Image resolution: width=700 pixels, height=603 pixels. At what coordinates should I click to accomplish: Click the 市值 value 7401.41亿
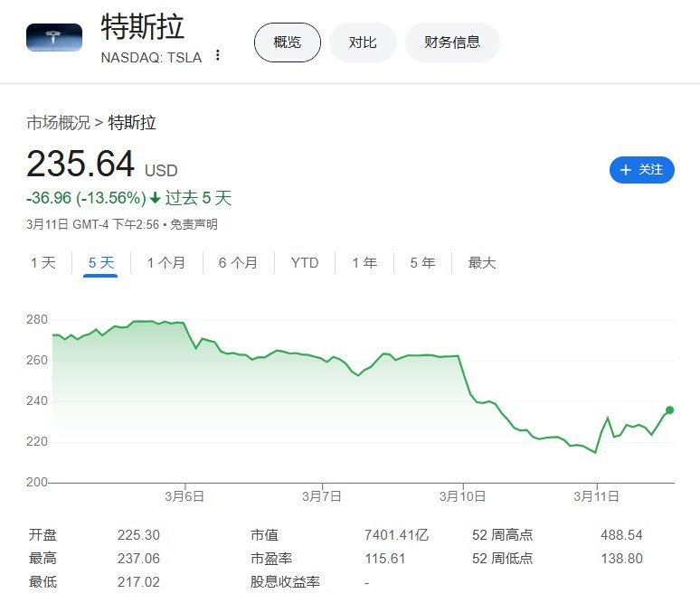(396, 534)
